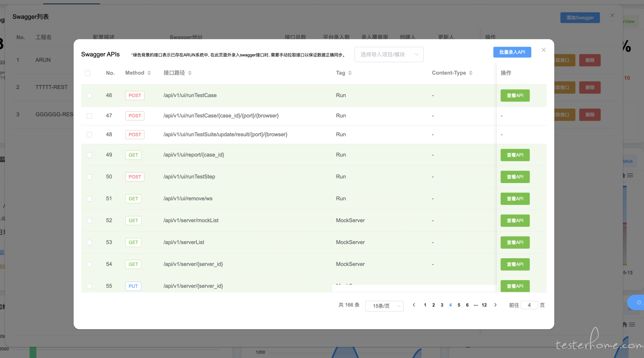Click 添加Swagger button in background panel
This screenshot has height=358, width=644.
pyautogui.click(x=580, y=17)
